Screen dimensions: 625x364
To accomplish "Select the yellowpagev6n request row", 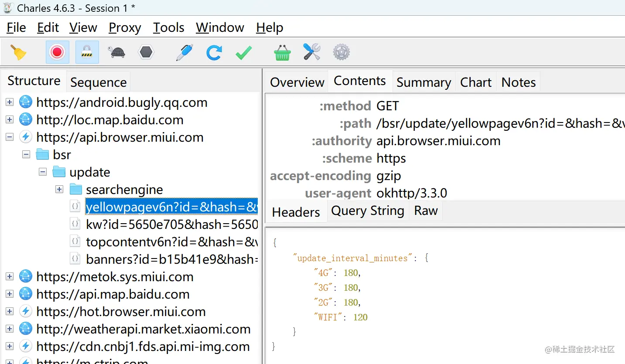I will point(172,207).
